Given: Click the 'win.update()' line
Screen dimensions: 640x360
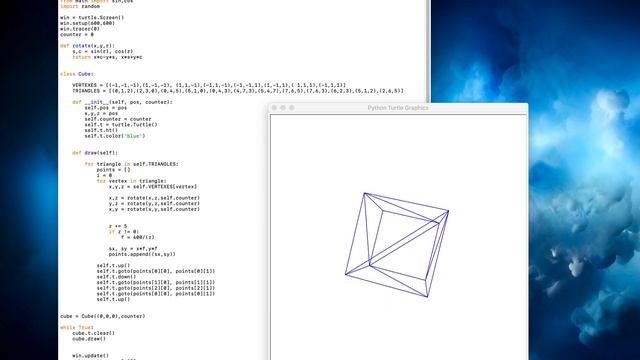Looking at the screenshot, I should pos(91,356).
